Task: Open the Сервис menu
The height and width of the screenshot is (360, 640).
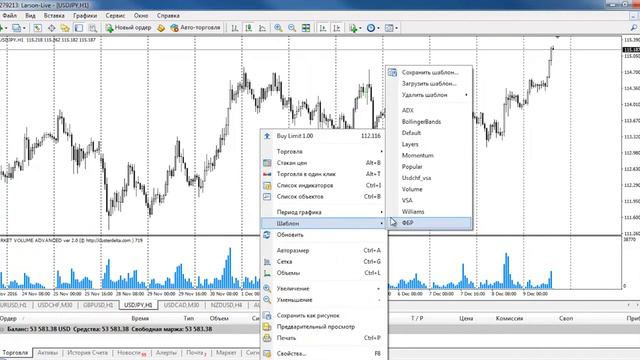Action: pos(115,16)
